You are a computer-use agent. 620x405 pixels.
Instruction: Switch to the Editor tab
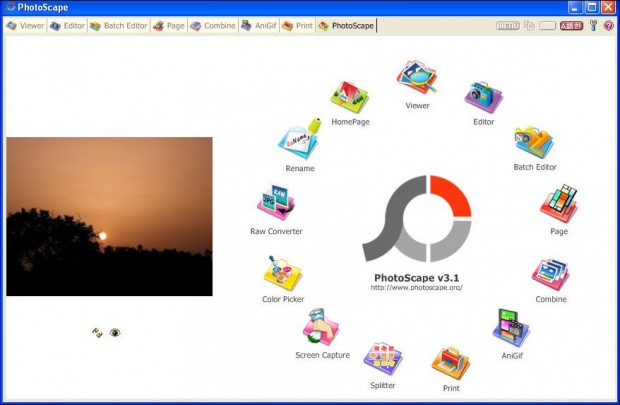click(x=67, y=26)
